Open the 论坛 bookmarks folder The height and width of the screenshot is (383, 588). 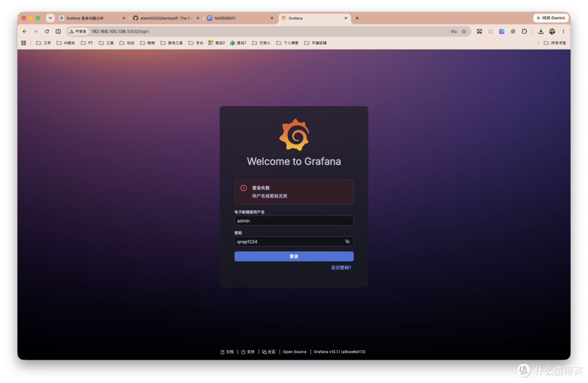pos(127,43)
